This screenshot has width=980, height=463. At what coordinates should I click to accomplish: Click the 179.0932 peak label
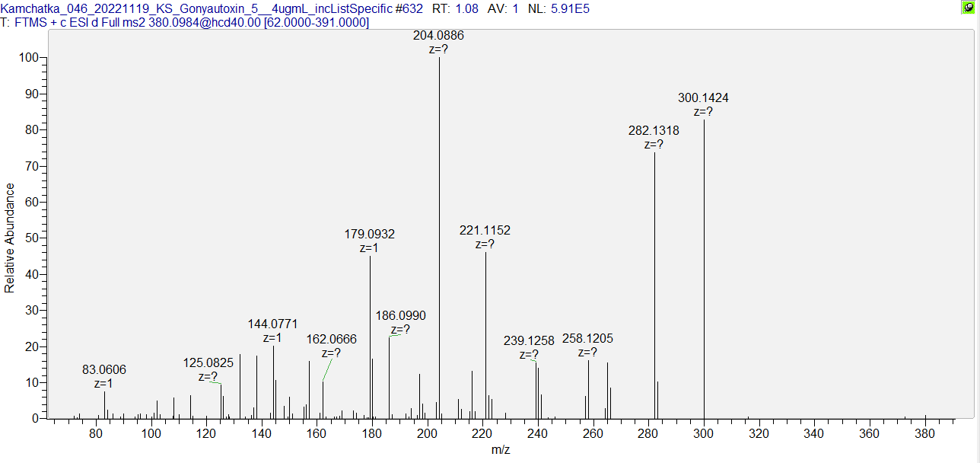[370, 234]
